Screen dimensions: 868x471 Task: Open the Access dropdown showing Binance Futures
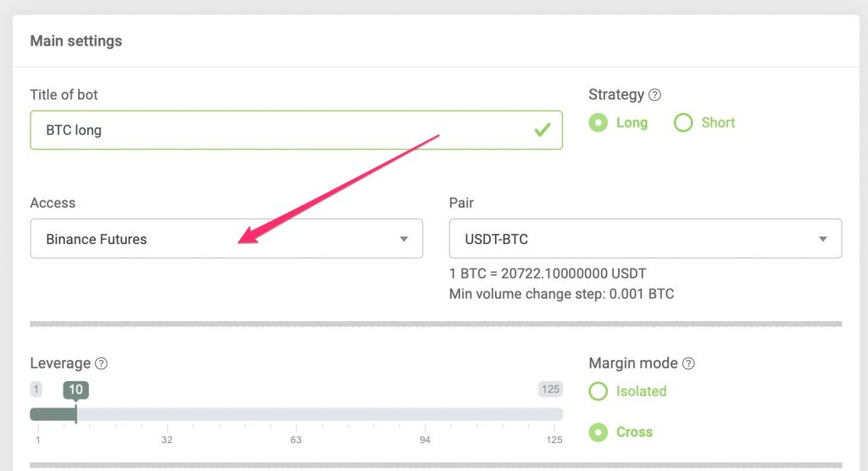click(x=226, y=239)
